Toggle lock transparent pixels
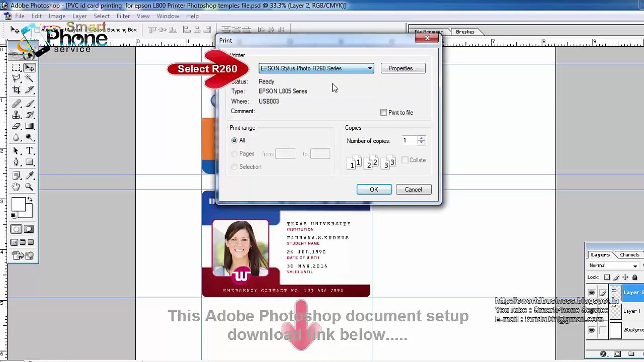Image resolution: width=644 pixels, height=362 pixels. point(607,277)
